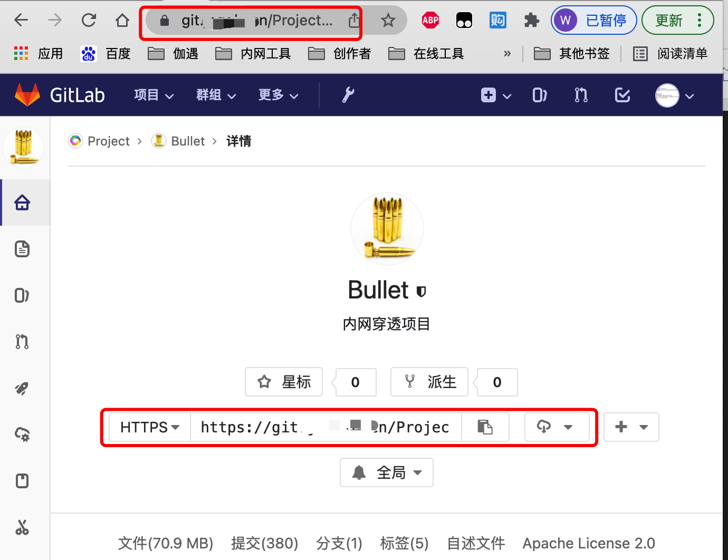This screenshot has width=728, height=560.
Task: Open the 全局 notification setting dropdown
Action: coord(387,472)
